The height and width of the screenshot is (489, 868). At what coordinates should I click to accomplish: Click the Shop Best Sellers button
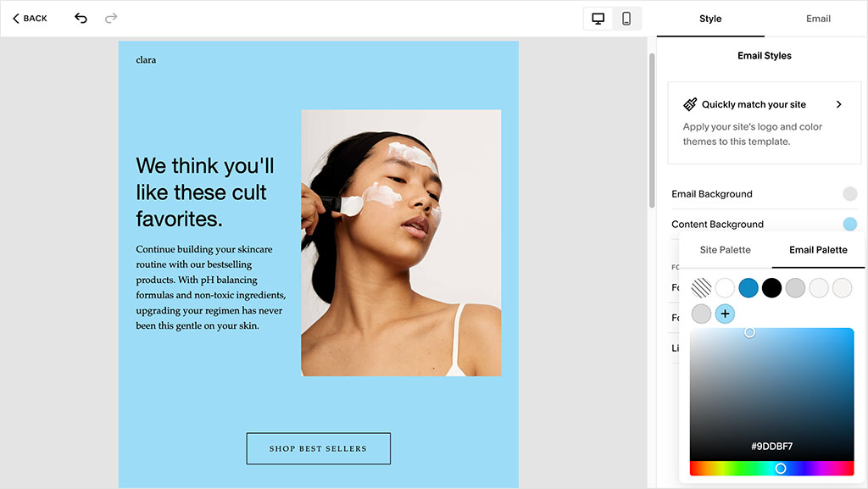319,448
